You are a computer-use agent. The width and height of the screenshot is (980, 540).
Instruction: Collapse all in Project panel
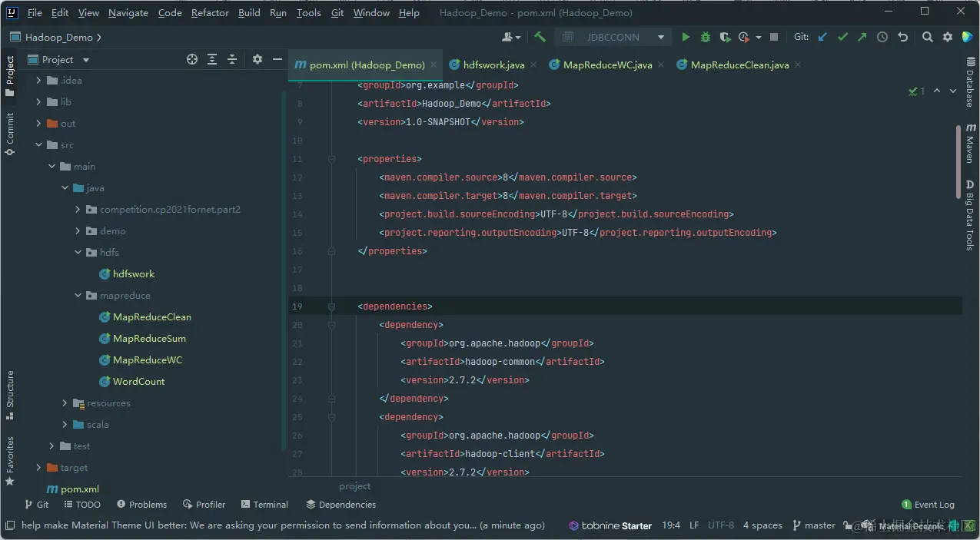click(x=232, y=59)
